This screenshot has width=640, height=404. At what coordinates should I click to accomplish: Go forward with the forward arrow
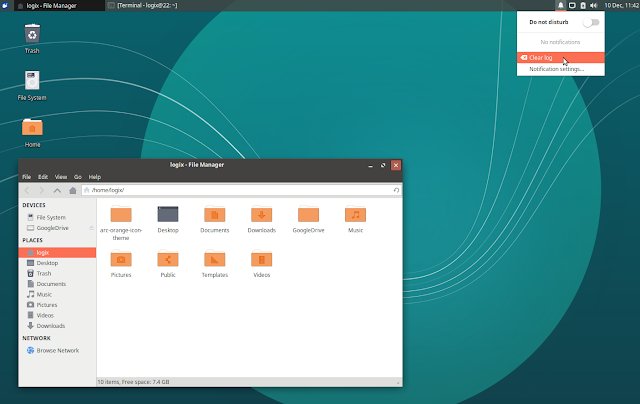[42, 190]
